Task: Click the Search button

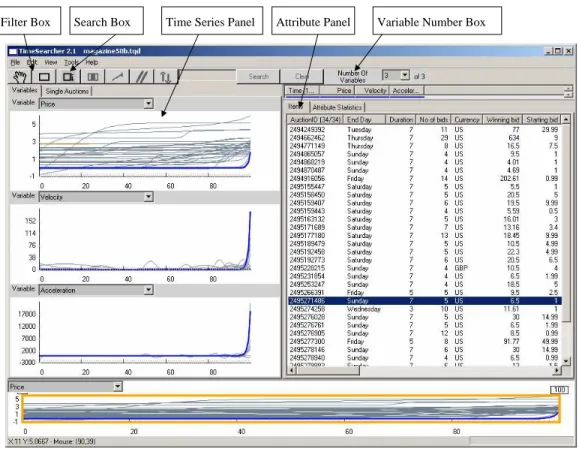Action: (x=258, y=76)
